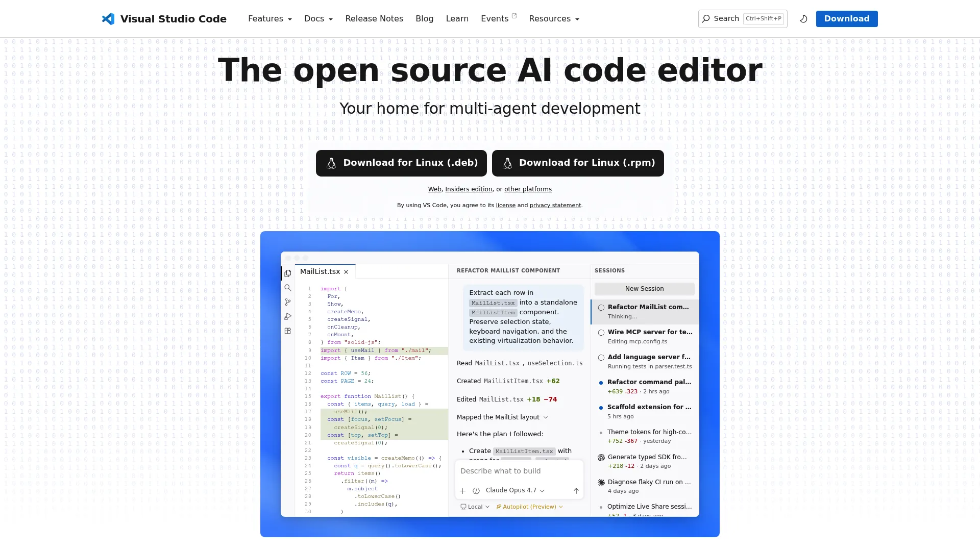The height and width of the screenshot is (551, 980).
Task: Select the Refactor MailList session
Action: point(645,312)
